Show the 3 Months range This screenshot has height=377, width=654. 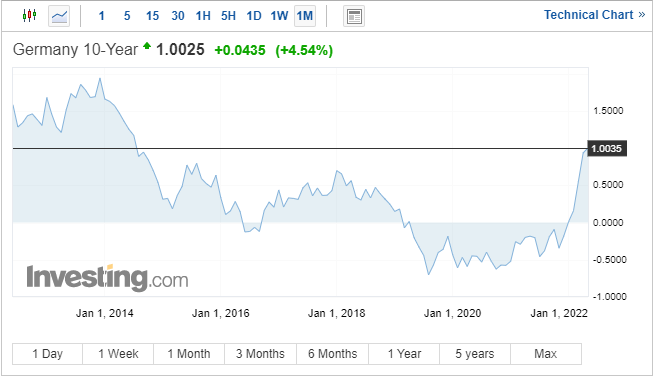260,354
